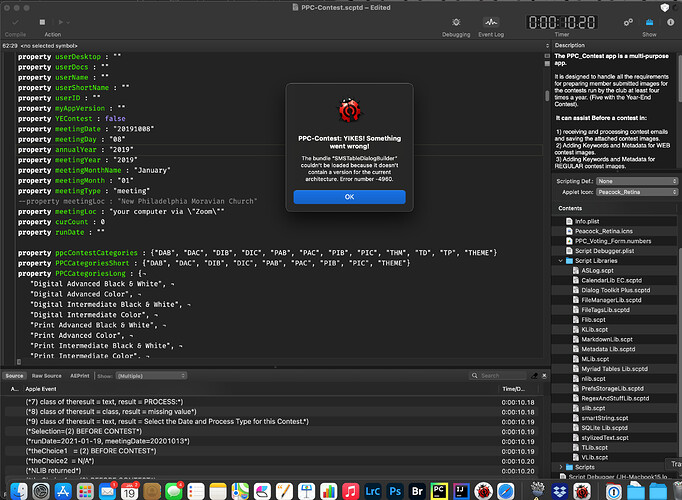
Task: Click OK in the error dialog
Action: coord(349,197)
